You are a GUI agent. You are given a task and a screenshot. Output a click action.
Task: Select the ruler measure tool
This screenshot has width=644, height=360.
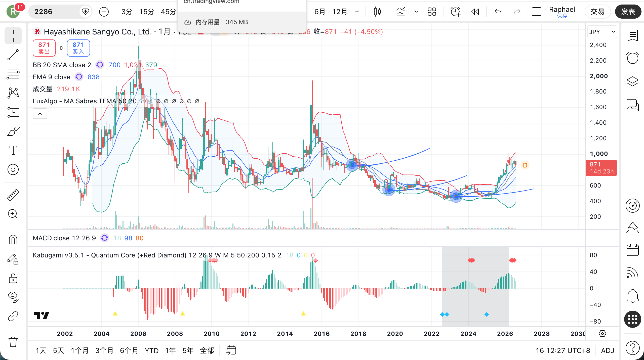[x=13, y=195]
